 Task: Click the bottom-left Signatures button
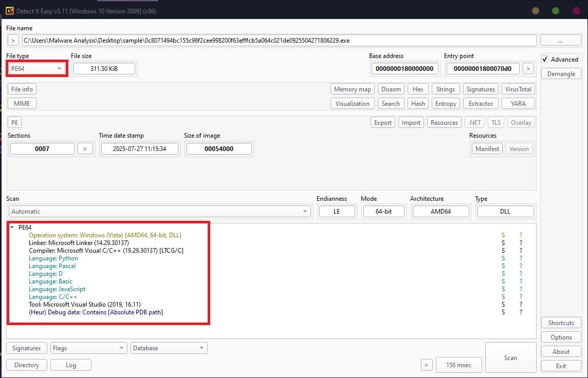point(26,348)
